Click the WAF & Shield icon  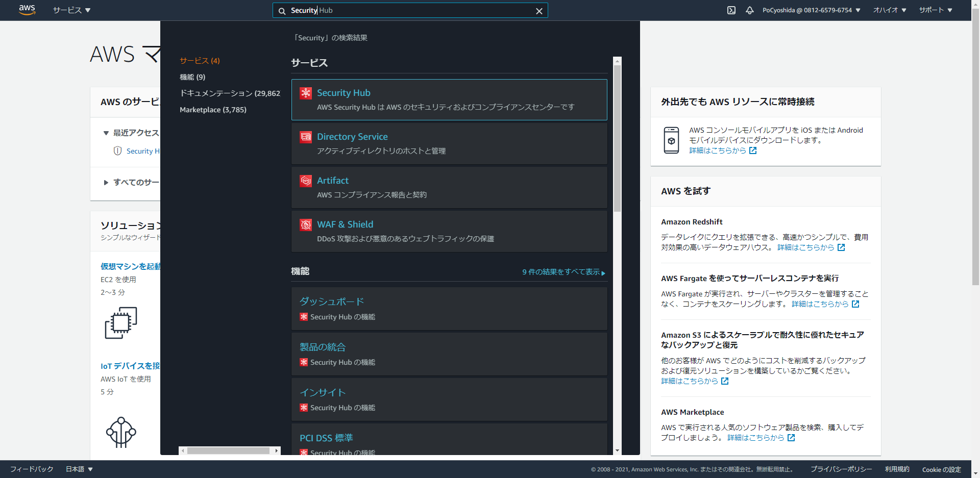click(x=306, y=224)
